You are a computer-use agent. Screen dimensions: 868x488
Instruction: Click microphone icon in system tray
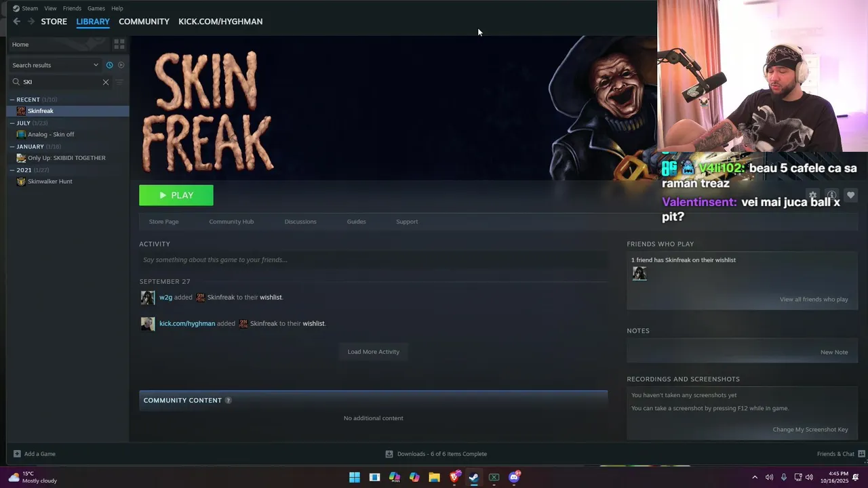tap(784, 477)
